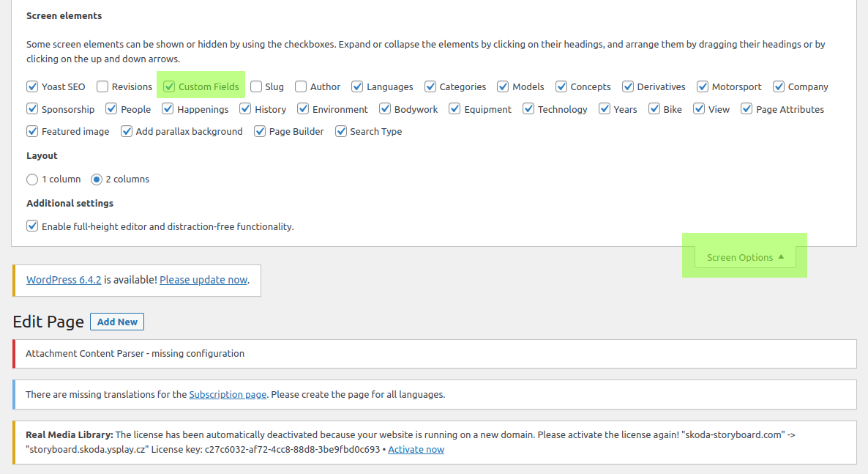Hide the Years screen element
This screenshot has width=868, height=474.
604,108
